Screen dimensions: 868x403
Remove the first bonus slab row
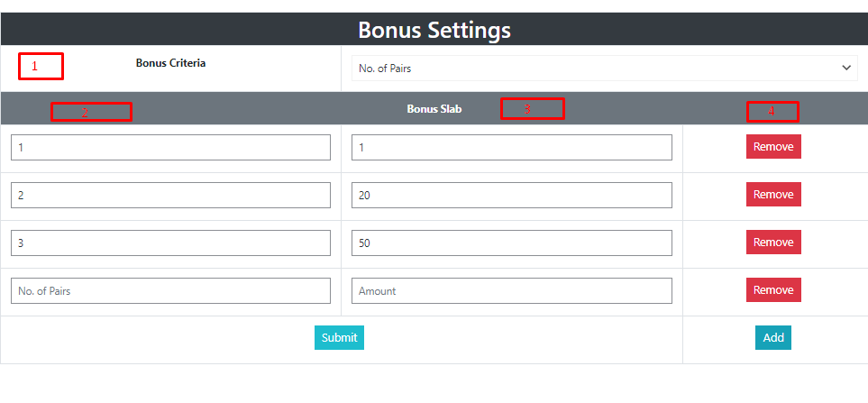[773, 147]
